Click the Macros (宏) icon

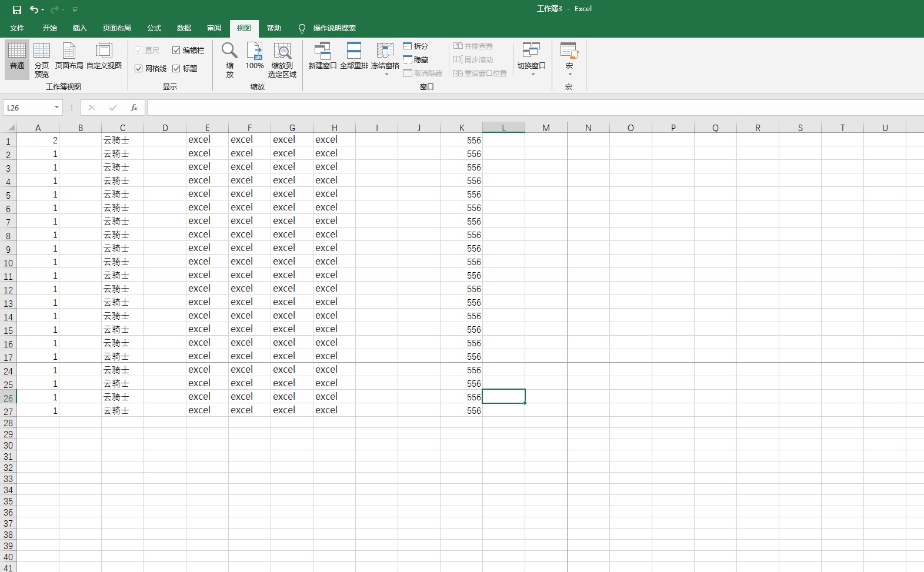pyautogui.click(x=569, y=51)
